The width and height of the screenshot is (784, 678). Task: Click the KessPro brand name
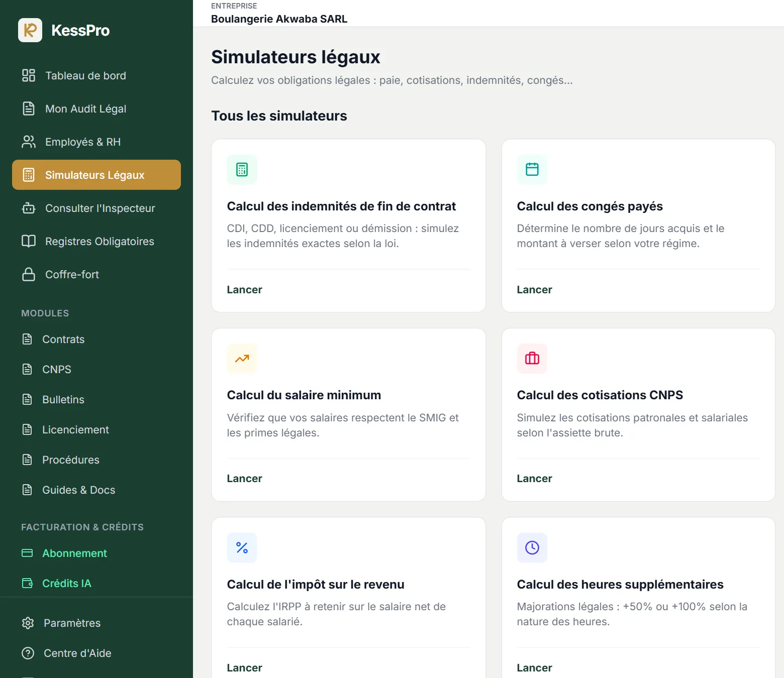(x=80, y=30)
